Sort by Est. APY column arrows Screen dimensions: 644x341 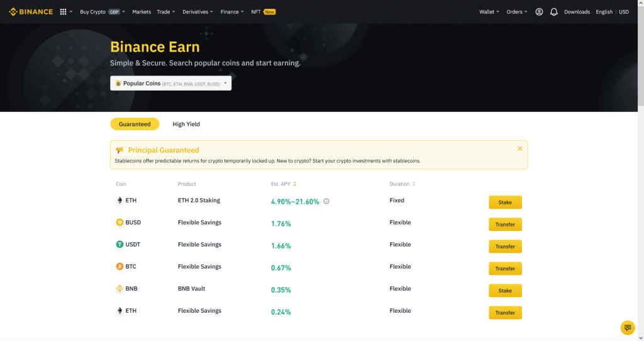[295, 184]
